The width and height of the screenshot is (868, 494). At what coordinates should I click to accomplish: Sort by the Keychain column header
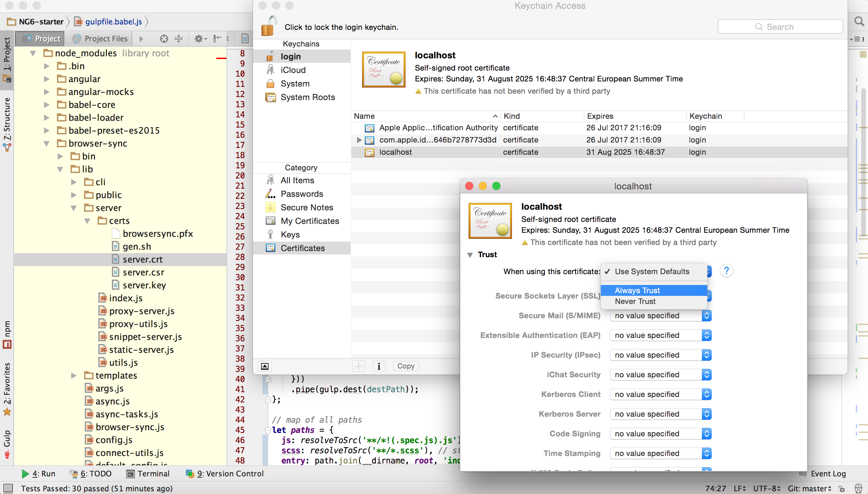[715, 116]
